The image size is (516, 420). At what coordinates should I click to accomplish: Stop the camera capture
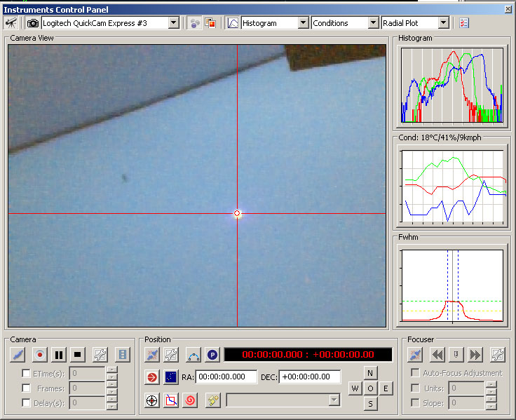pyautogui.click(x=78, y=355)
